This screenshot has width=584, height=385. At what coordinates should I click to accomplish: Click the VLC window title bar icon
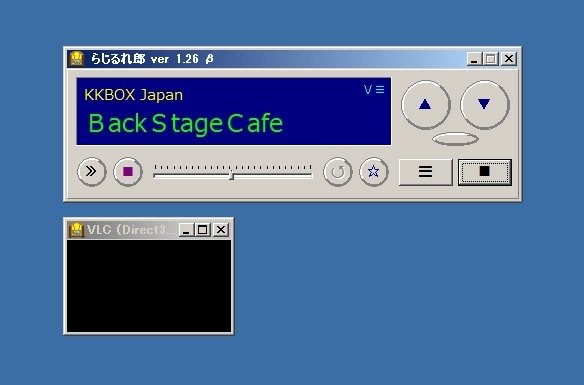pos(76,230)
